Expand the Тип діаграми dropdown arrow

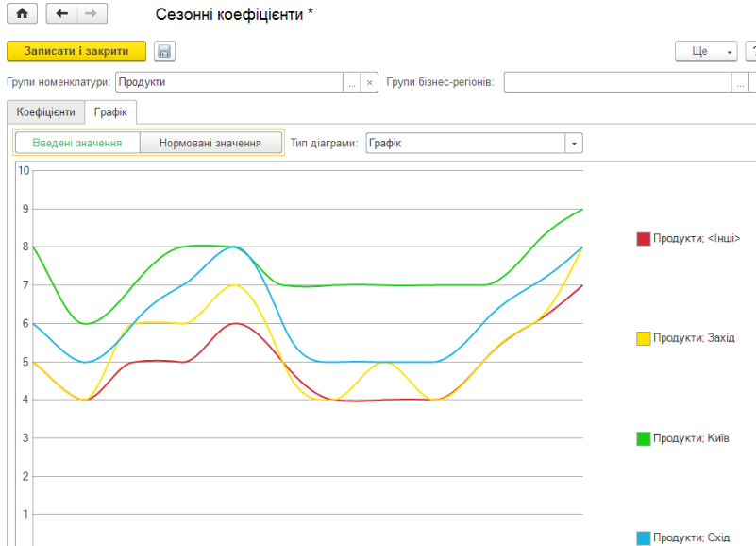point(574,144)
